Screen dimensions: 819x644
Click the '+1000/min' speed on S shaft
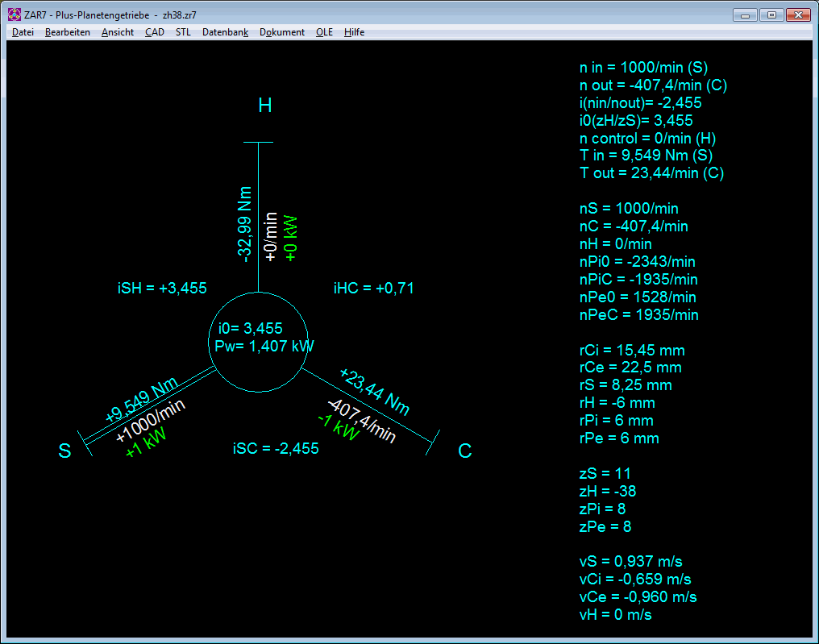151,421
